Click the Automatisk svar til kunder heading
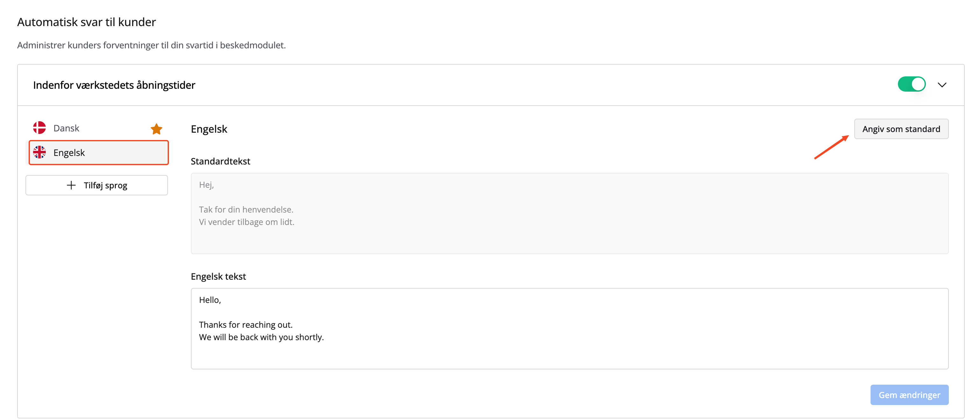The width and height of the screenshot is (980, 420). [x=86, y=22]
